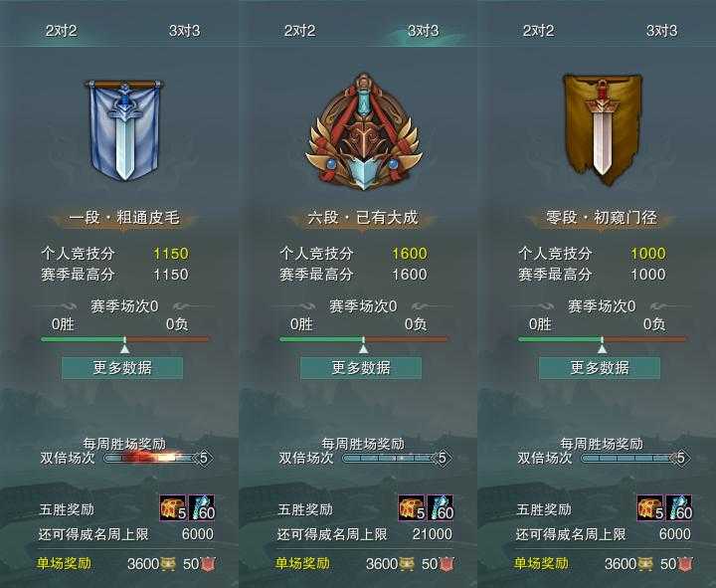Click the yellow tattered sword banner emblem
Screen dimensions: 716x588
(603, 129)
